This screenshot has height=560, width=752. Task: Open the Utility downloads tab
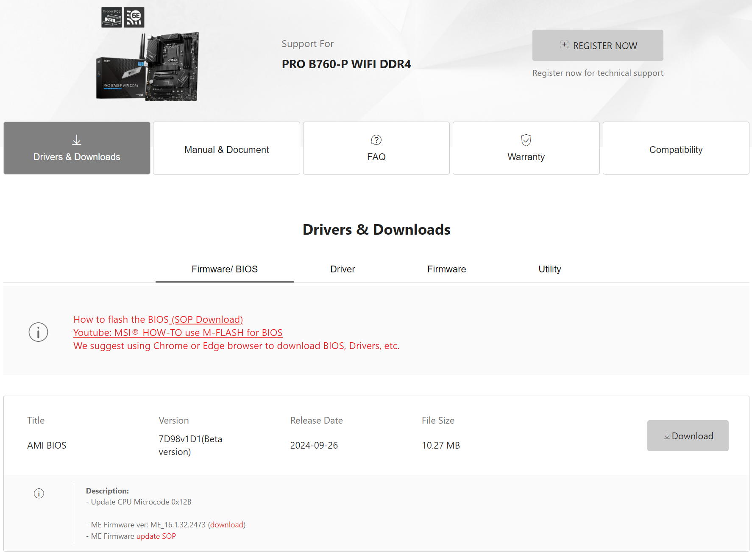click(x=549, y=269)
